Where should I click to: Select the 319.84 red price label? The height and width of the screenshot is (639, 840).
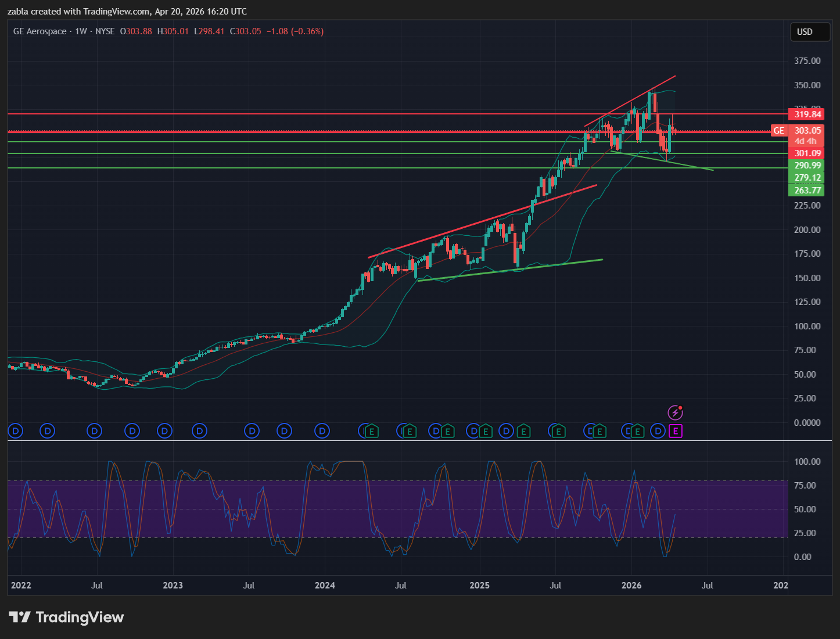pos(807,114)
